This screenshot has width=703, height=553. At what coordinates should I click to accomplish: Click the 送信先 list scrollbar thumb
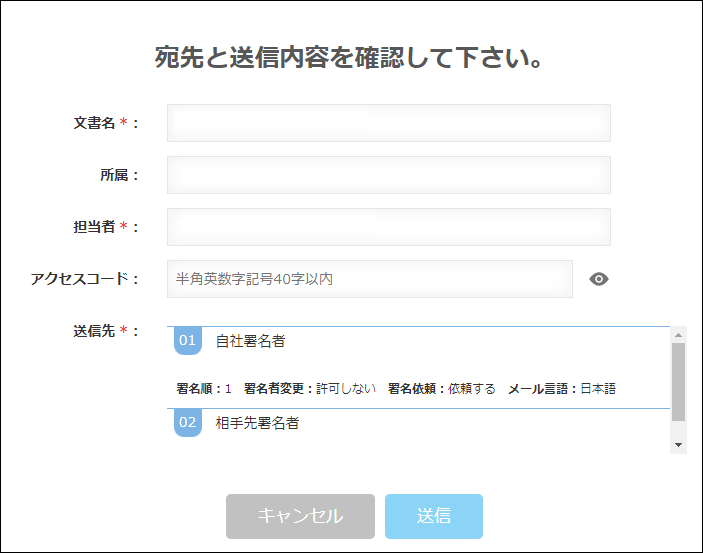(x=679, y=382)
